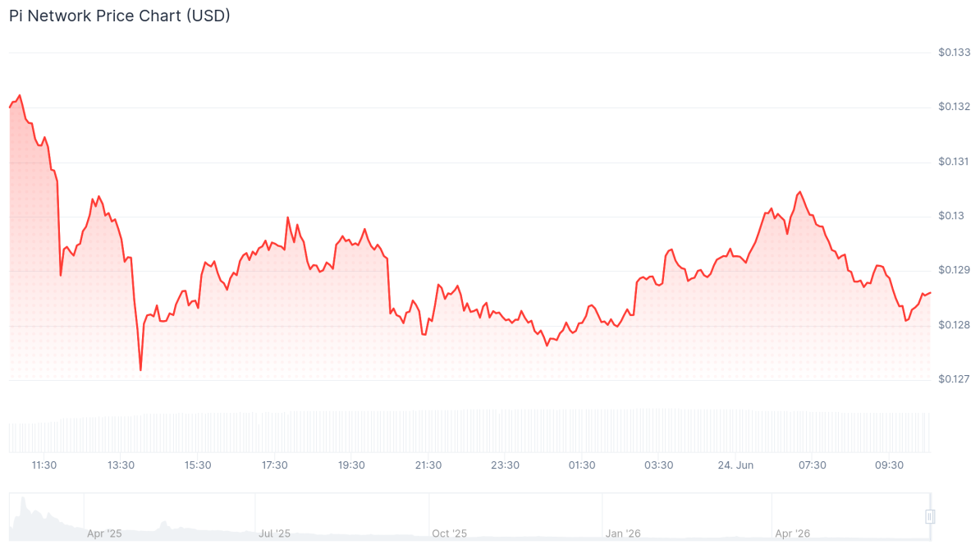The image size is (980, 554).
Task: Click the 11:30 time axis label
Action: tap(44, 465)
